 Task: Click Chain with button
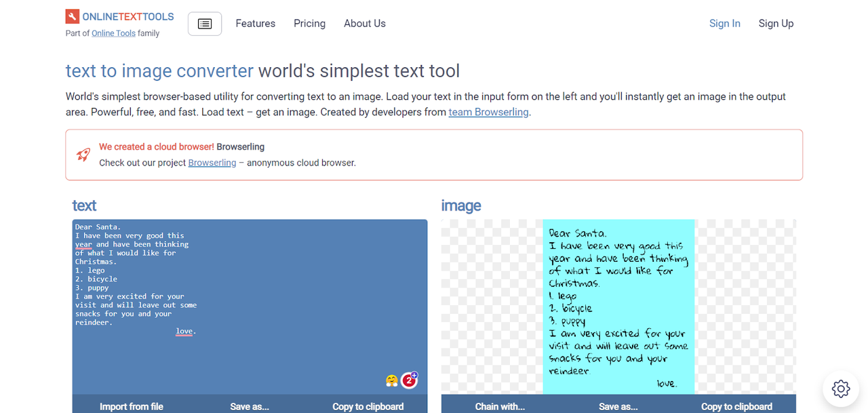click(500, 406)
